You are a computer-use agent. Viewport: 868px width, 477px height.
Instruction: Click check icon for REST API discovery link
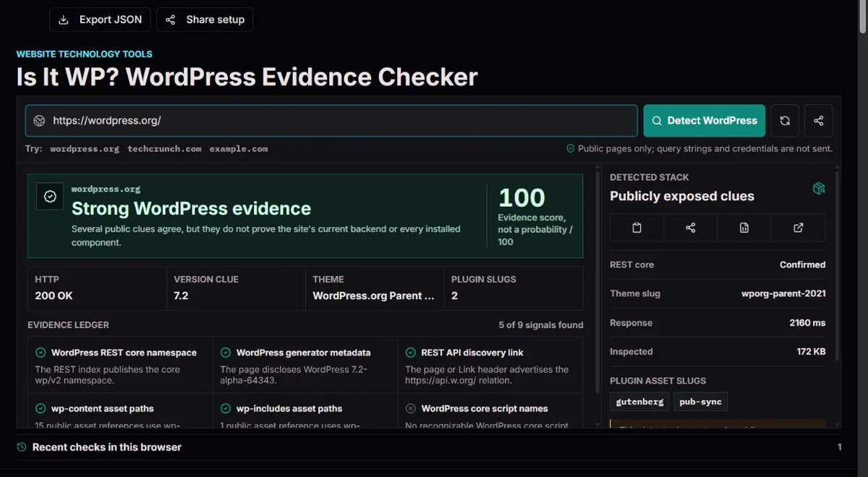(411, 353)
